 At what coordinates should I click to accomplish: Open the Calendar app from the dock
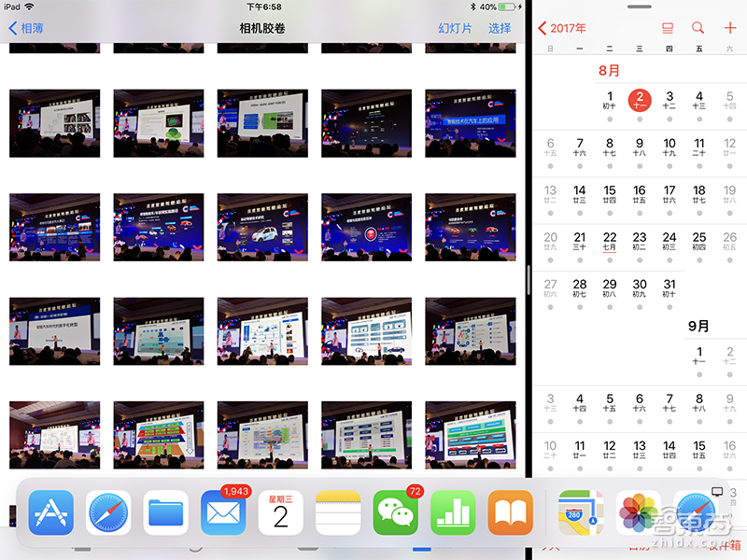[x=280, y=511]
